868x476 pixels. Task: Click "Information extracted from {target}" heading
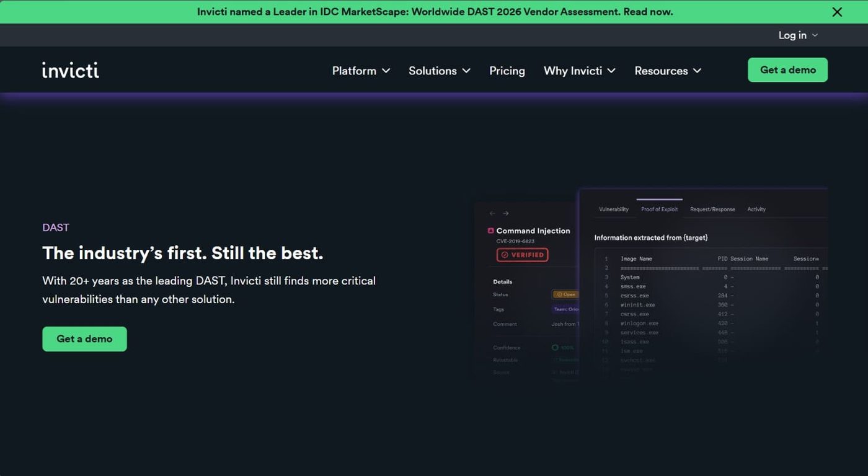[x=651, y=238]
